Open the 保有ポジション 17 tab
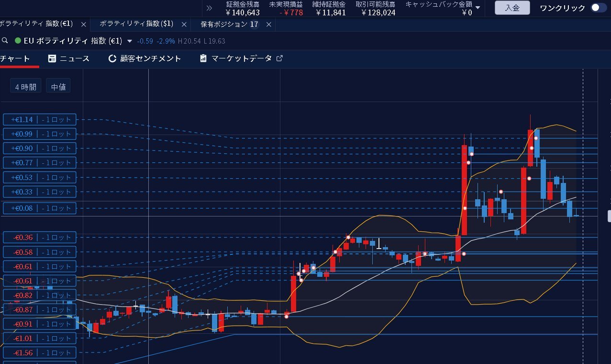 click(229, 24)
